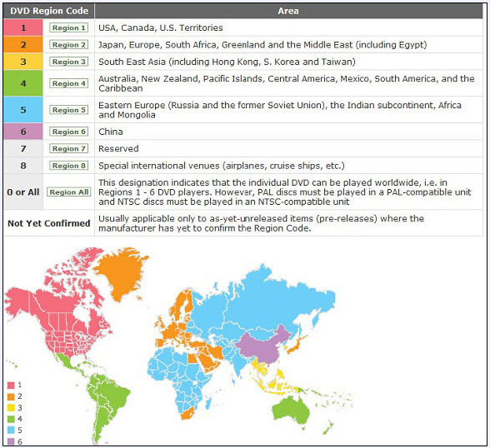The width and height of the screenshot is (490, 448).
Task: Click Madagascar on the map
Action: coord(207,404)
